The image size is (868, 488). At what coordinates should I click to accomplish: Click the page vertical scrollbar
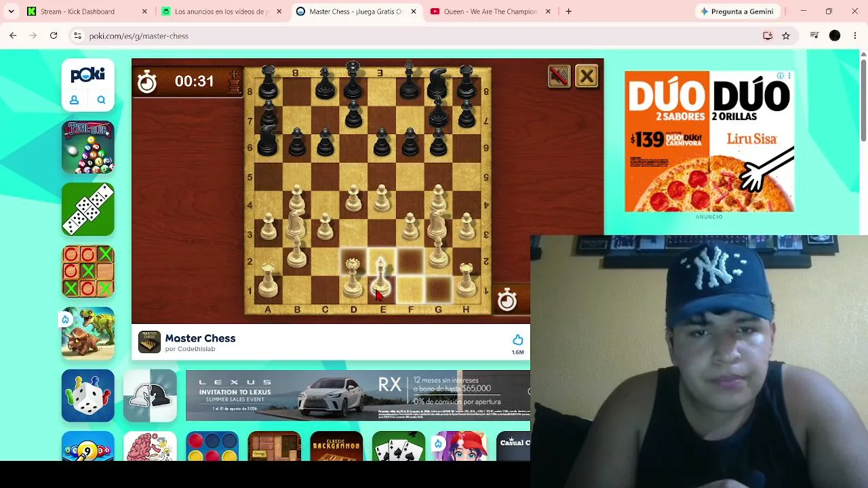863,102
